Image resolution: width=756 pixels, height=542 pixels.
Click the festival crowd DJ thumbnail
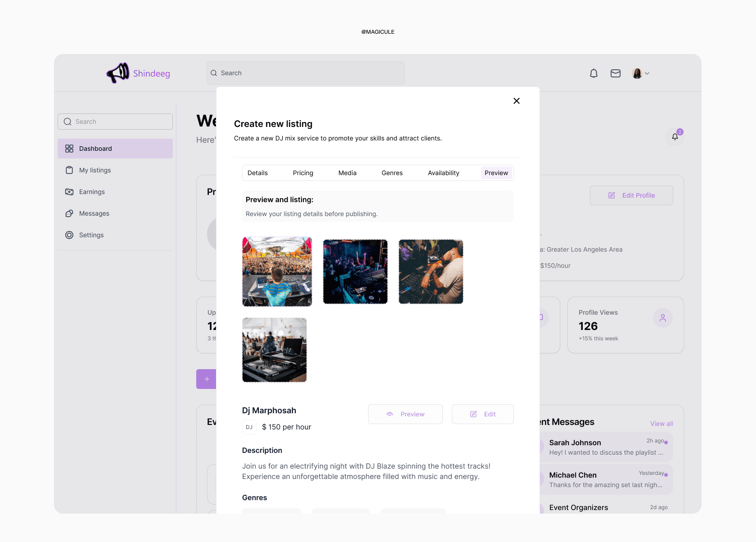(x=277, y=271)
